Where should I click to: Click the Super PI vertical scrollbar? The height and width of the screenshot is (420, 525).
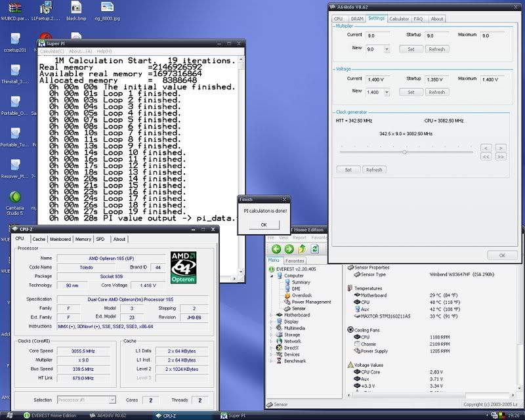pos(241,165)
